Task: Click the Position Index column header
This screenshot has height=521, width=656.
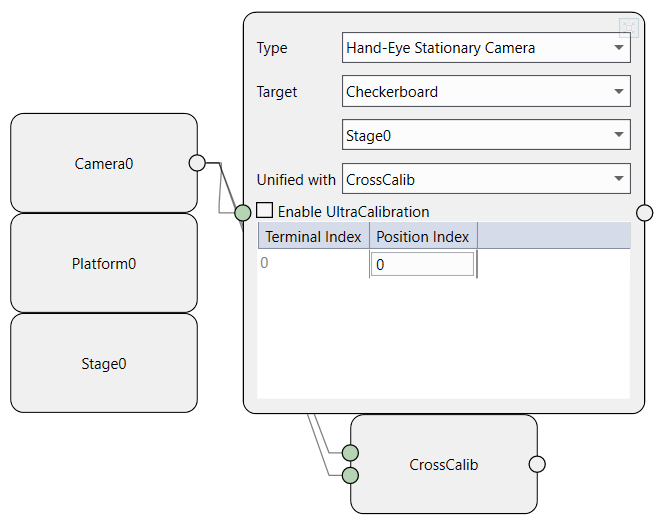Action: [x=422, y=237]
